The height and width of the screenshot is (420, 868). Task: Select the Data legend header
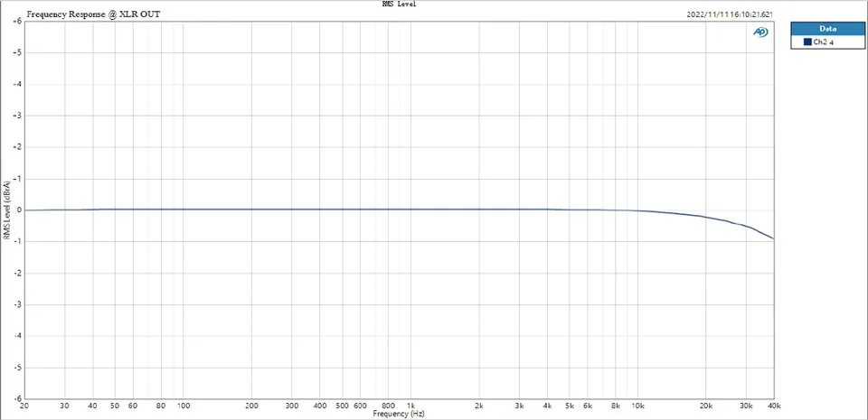(827, 29)
